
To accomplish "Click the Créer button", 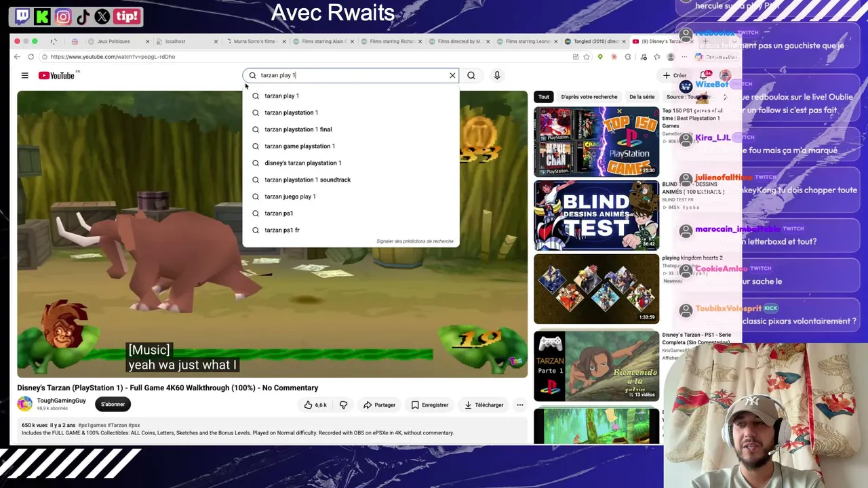I will pos(675,75).
